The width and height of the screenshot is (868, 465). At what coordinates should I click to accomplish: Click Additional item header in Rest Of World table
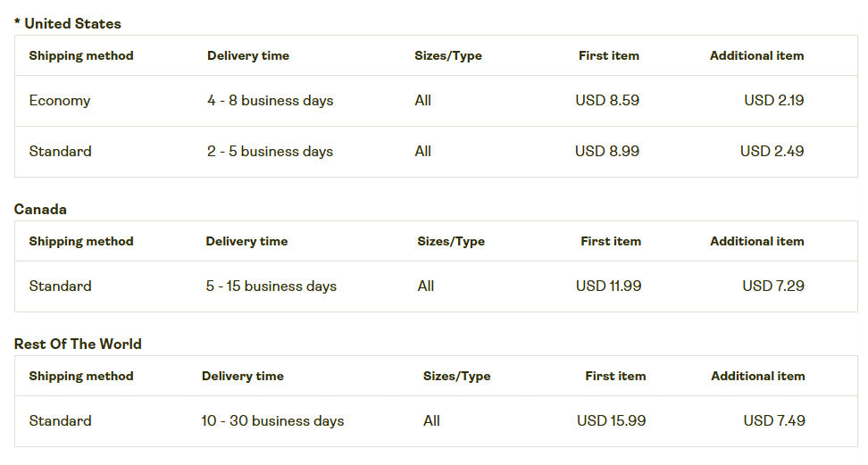[x=757, y=376]
